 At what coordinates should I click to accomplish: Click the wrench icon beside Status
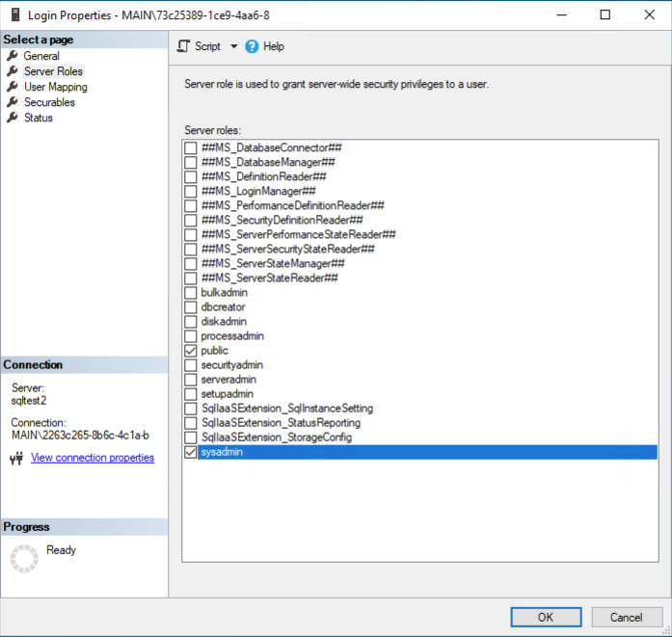(x=13, y=118)
